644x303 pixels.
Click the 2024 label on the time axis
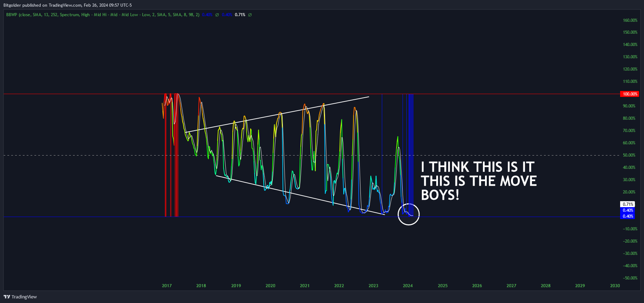(x=408, y=286)
